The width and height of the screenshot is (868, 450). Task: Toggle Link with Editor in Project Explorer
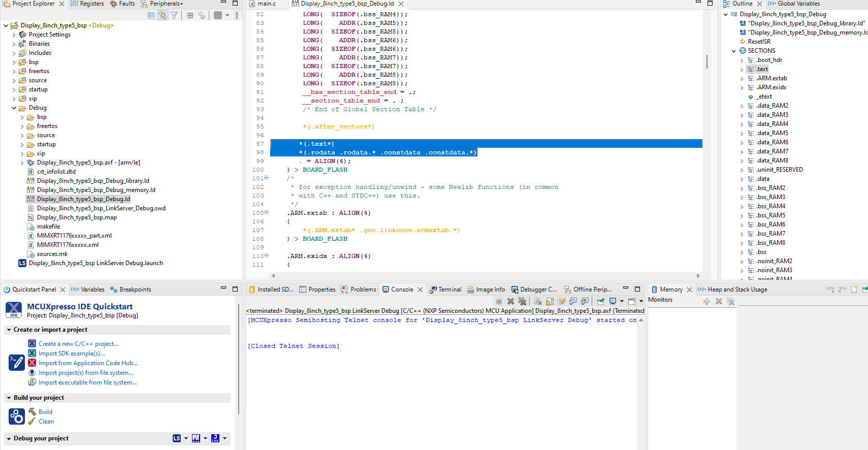(163, 15)
